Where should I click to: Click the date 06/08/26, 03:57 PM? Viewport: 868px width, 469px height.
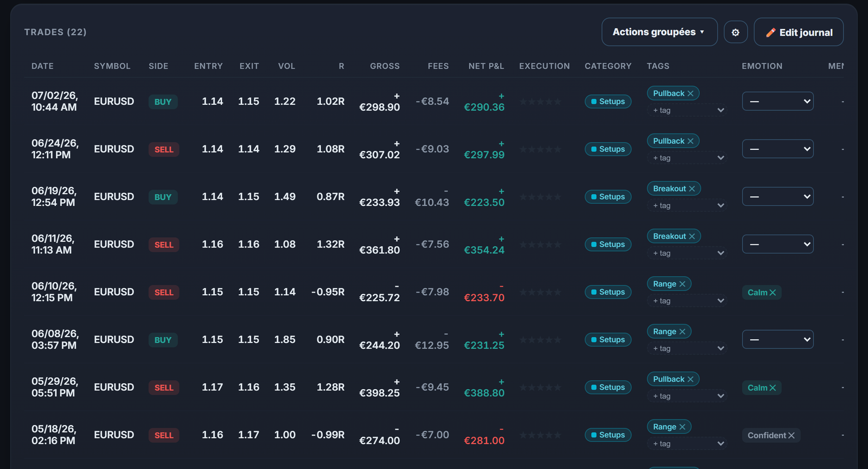coord(55,340)
